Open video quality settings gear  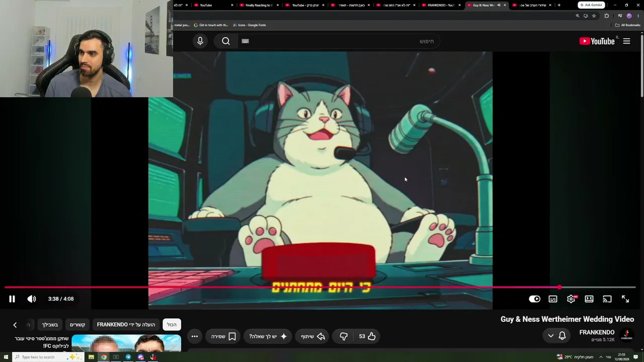[x=571, y=299]
